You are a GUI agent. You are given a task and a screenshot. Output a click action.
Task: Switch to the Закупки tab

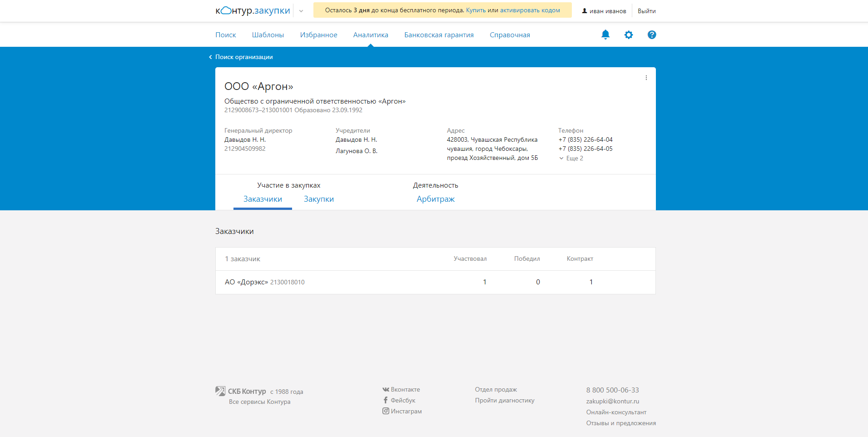[319, 199]
